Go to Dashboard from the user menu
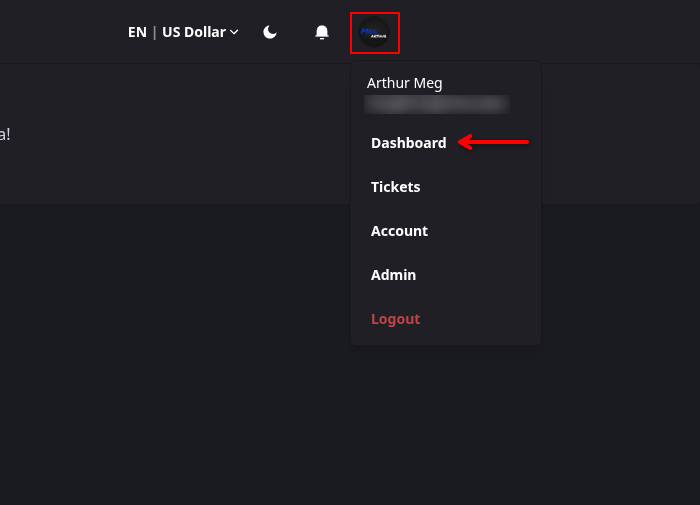This screenshot has width=700, height=505. (x=408, y=143)
